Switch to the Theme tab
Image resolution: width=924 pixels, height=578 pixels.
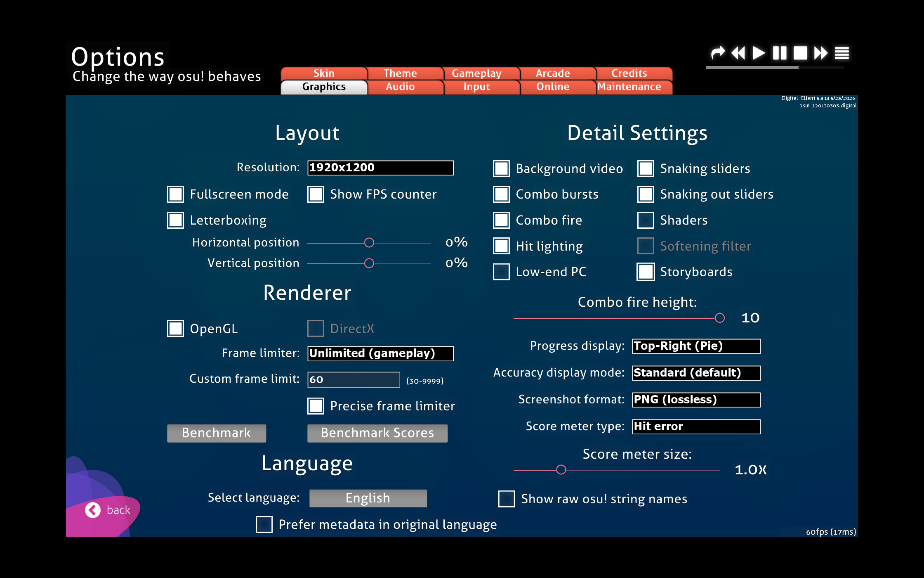tap(400, 73)
